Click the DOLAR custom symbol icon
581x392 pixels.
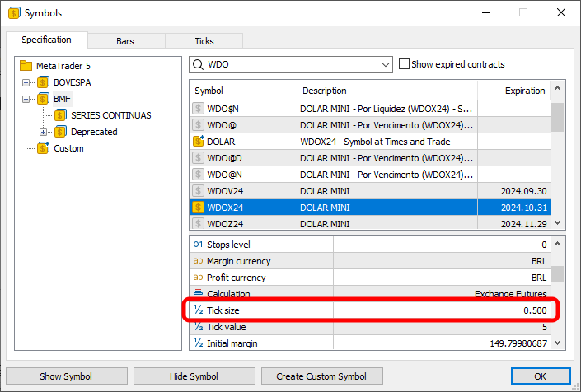point(199,142)
